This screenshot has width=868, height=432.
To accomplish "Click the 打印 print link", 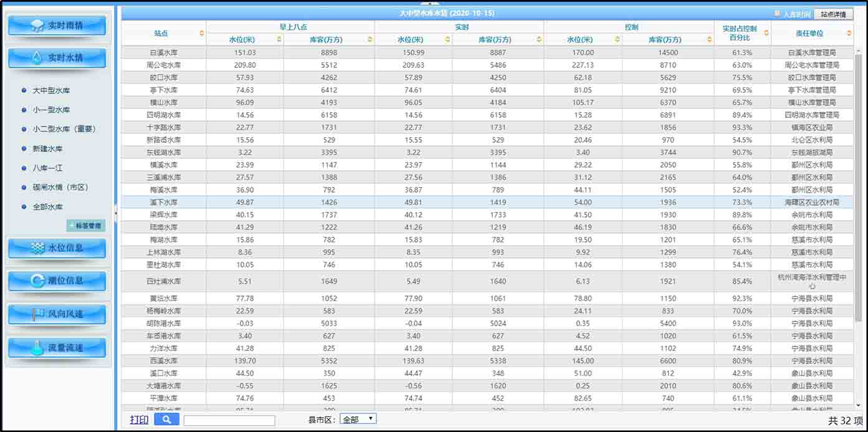I will tap(139, 420).
